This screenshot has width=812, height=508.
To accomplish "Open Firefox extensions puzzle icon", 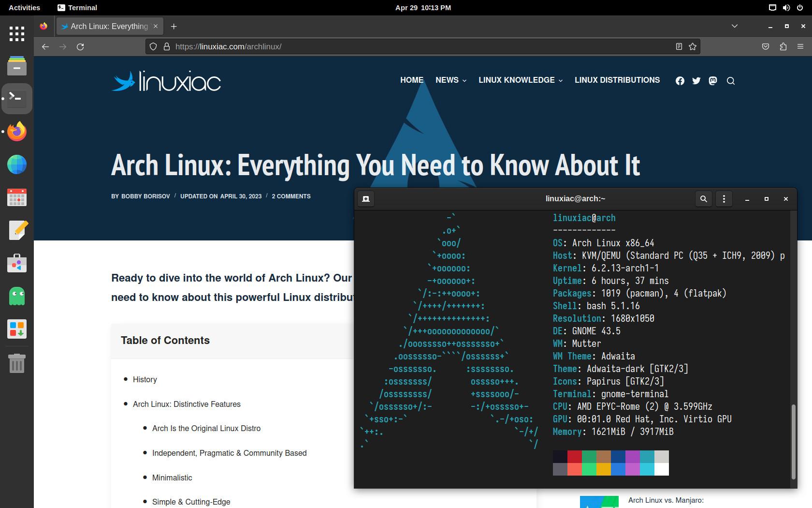I will coord(783,46).
